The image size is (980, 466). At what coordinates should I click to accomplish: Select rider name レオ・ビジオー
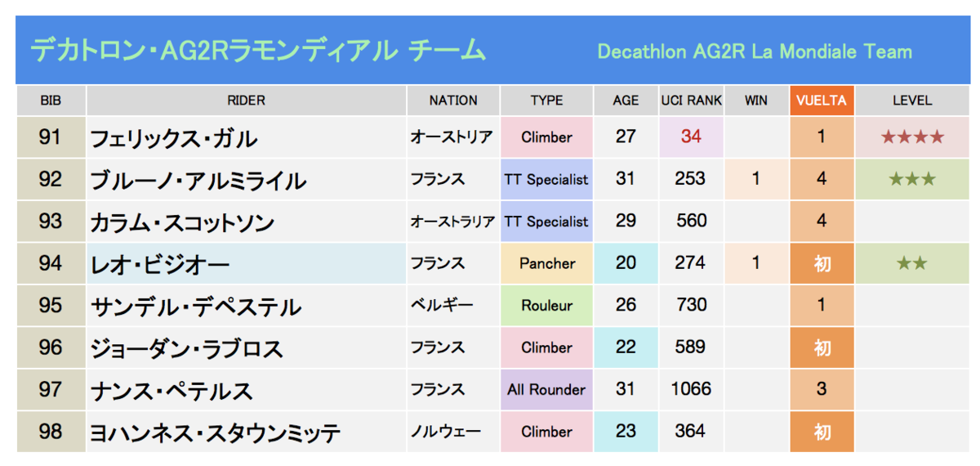point(160,264)
